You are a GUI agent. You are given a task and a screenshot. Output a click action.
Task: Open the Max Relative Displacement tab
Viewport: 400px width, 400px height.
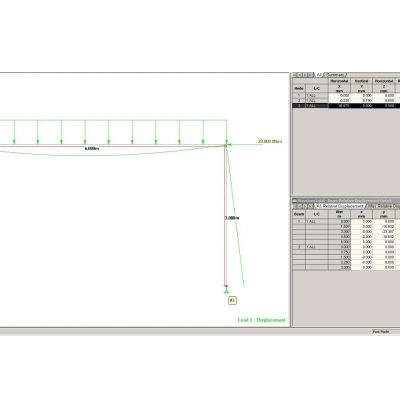[383, 206]
